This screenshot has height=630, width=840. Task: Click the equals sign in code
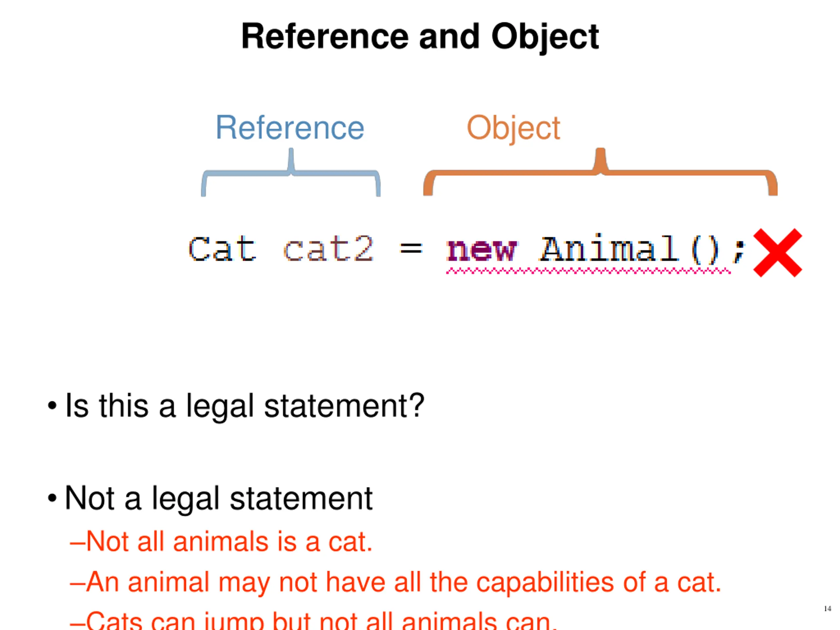(x=411, y=249)
